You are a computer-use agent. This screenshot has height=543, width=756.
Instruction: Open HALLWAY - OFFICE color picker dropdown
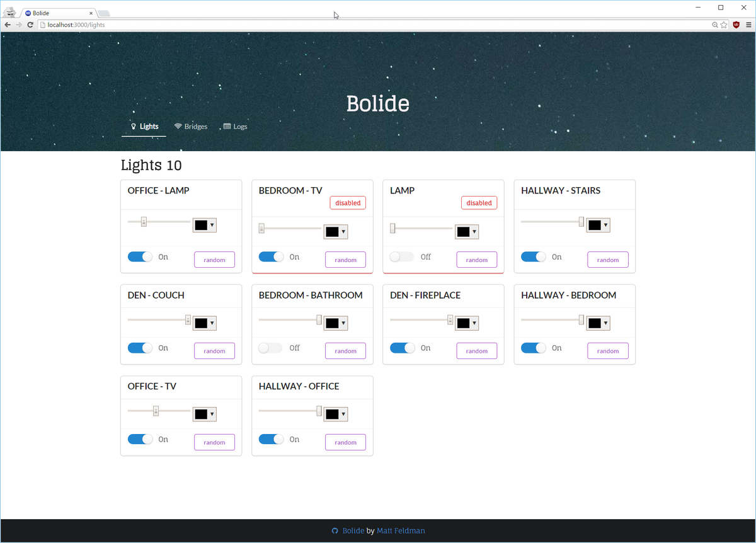point(336,414)
